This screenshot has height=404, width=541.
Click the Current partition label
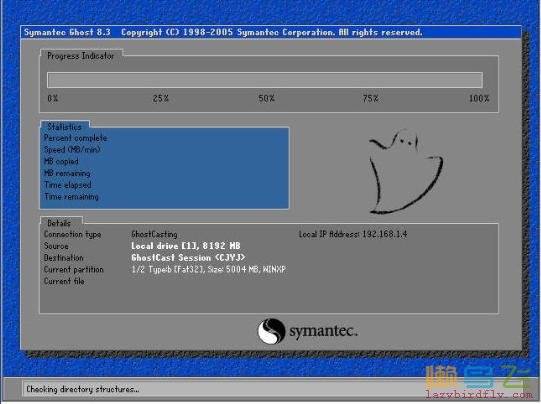pyautogui.click(x=73, y=269)
